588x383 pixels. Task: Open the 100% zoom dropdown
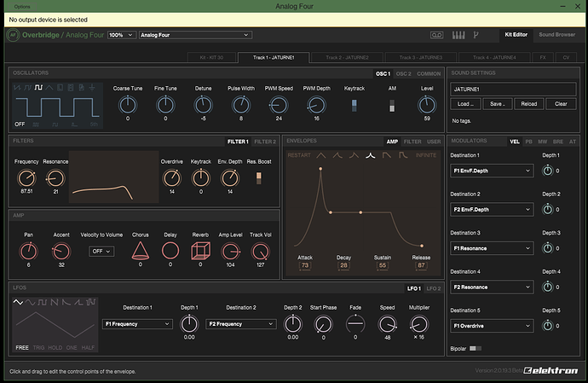pyautogui.click(x=122, y=35)
